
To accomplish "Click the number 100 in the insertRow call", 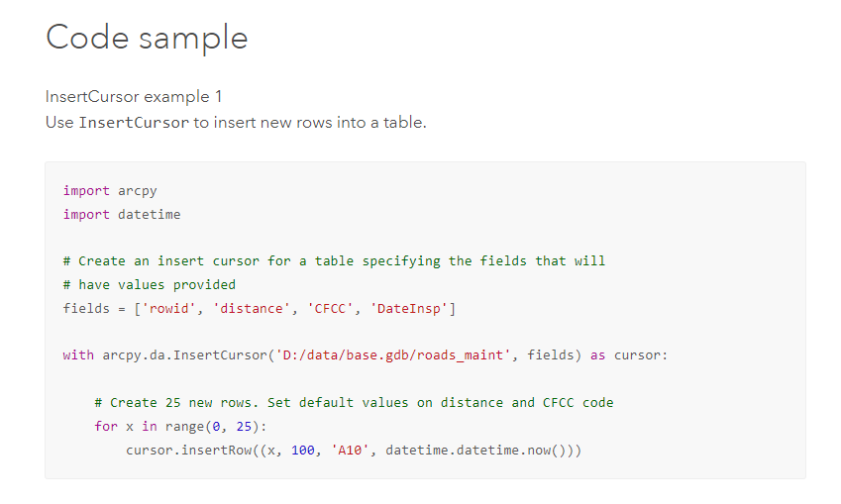I will click(303, 451).
